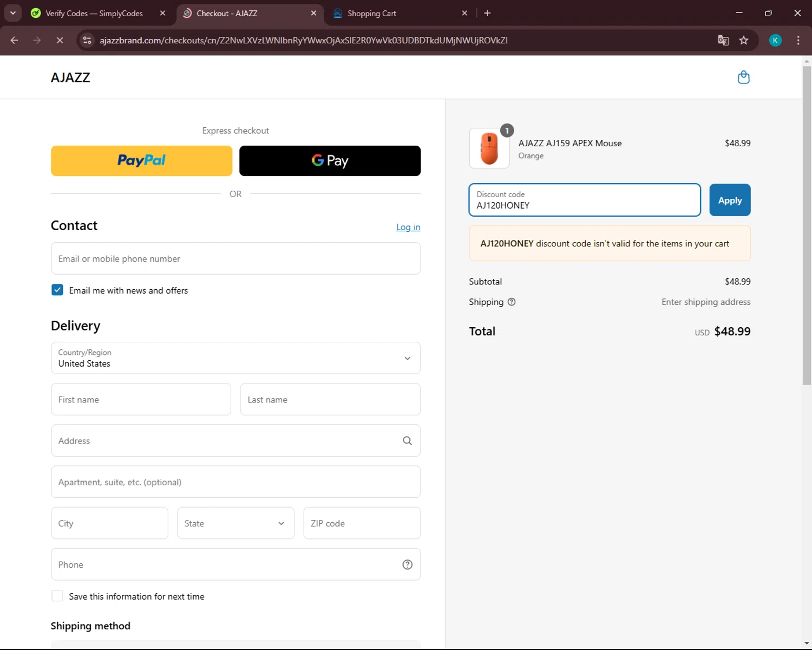
Task: Click the Orange variant label
Action: pos(531,155)
